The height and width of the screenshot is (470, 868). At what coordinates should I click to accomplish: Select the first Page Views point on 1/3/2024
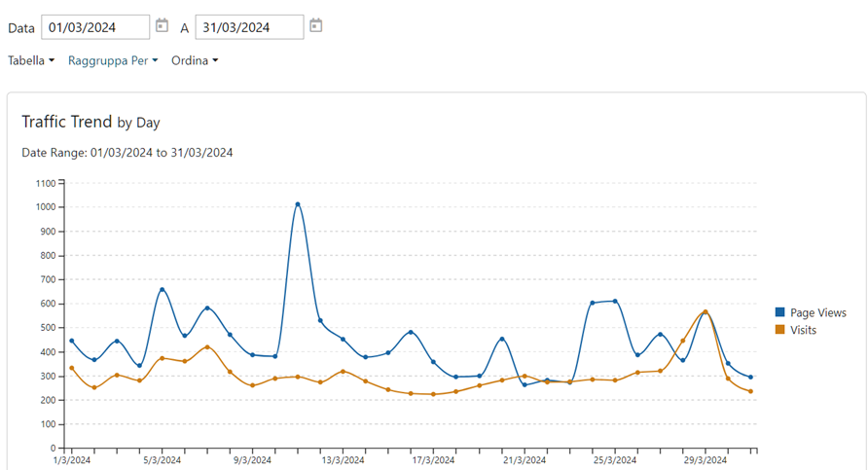[72, 341]
